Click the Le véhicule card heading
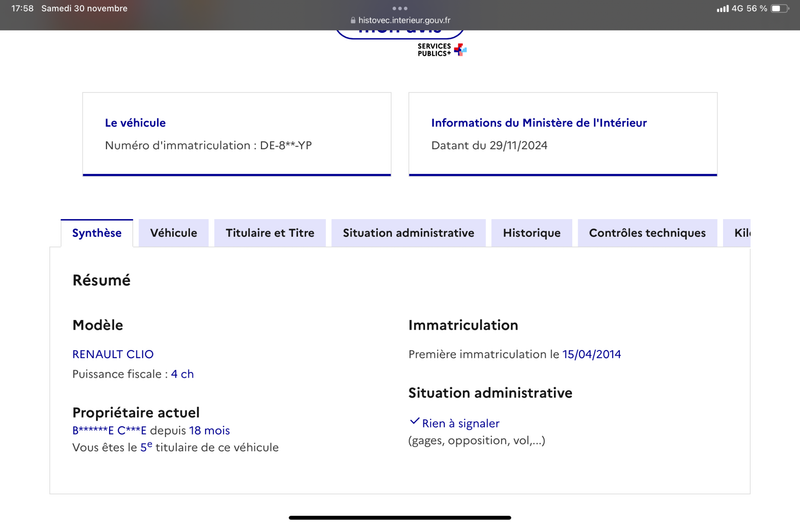This screenshot has height=525, width=800. 135,123
